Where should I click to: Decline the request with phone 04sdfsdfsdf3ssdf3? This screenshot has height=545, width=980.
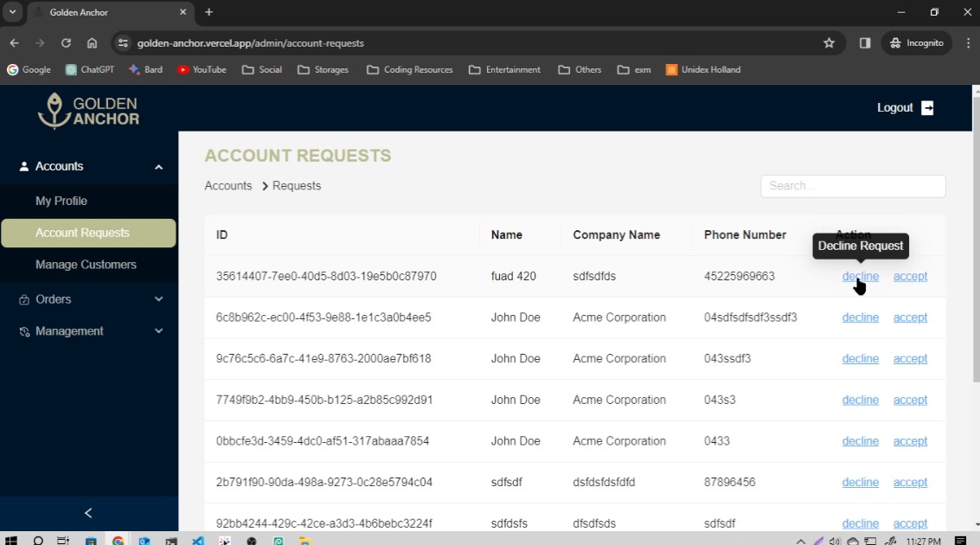[x=860, y=317]
